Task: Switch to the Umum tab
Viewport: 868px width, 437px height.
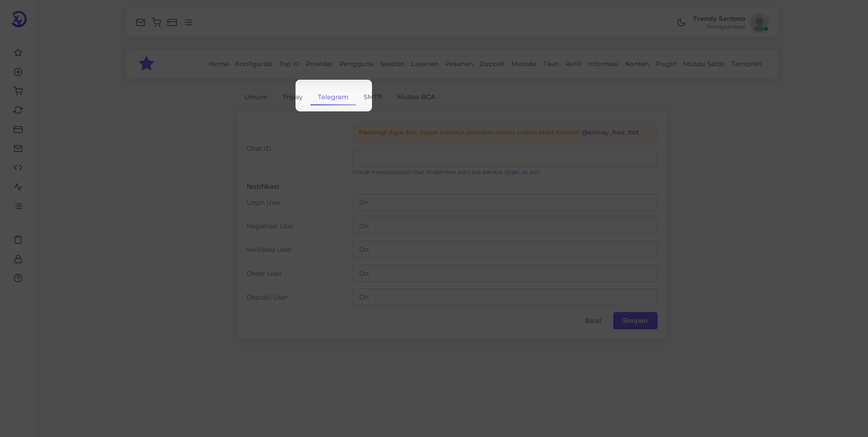Action: pos(256,97)
